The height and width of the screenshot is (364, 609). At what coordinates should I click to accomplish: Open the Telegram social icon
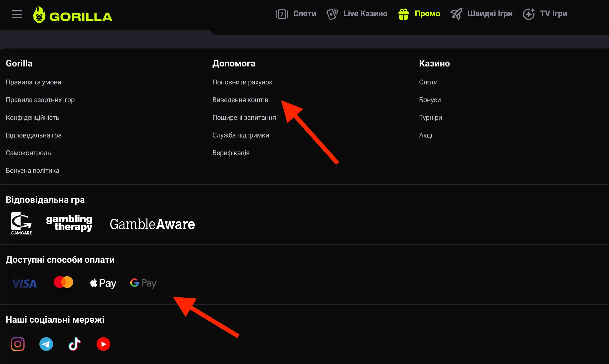46,344
